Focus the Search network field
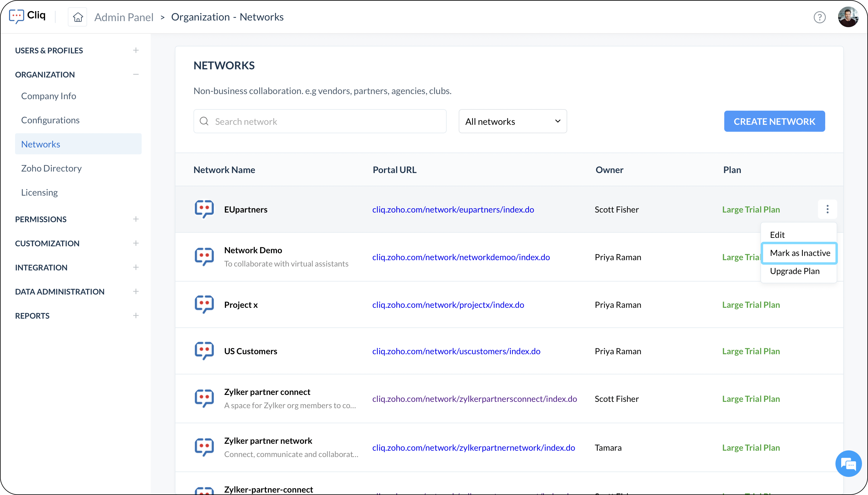The height and width of the screenshot is (495, 868). (320, 121)
